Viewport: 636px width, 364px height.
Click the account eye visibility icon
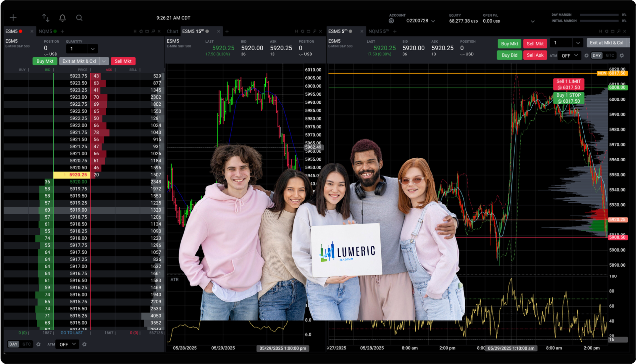[x=391, y=21]
